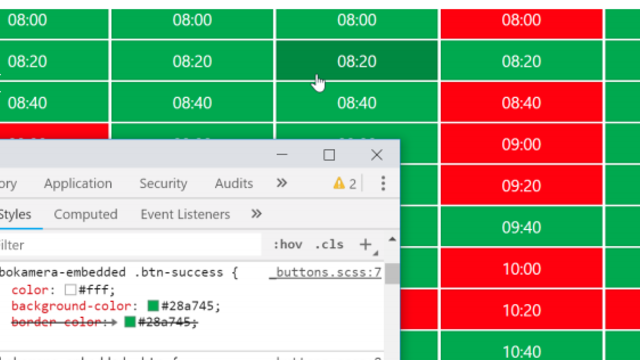Screen dimensions: 640x360
Task: Click the styles pane scrollbar up arrow
Action: tap(392, 239)
